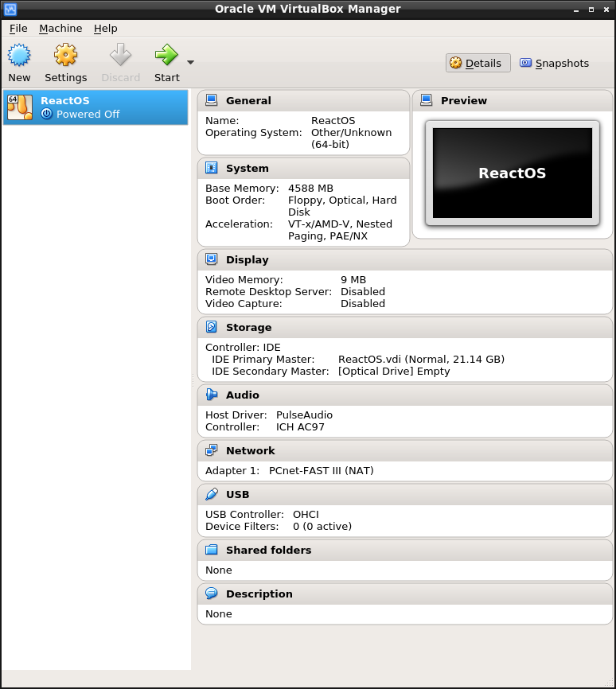Viewport: 616px width, 689px height.
Task: Click the System section header title
Action: coord(247,169)
